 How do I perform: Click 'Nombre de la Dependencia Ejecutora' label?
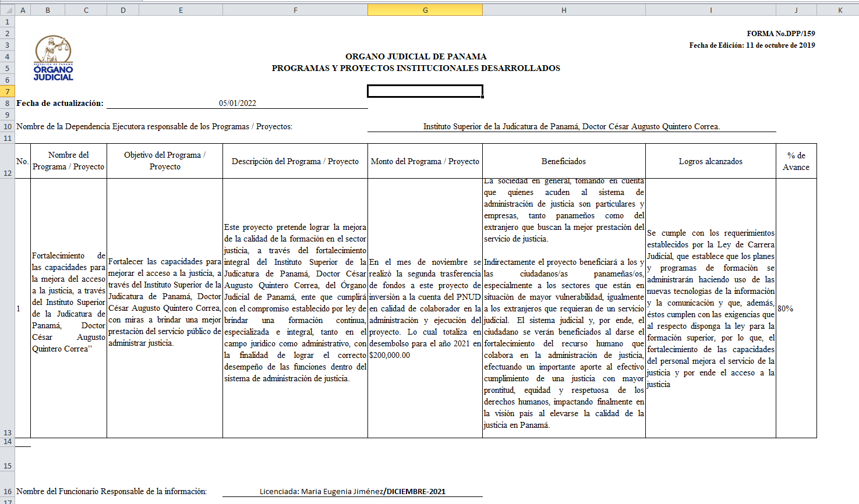click(154, 126)
